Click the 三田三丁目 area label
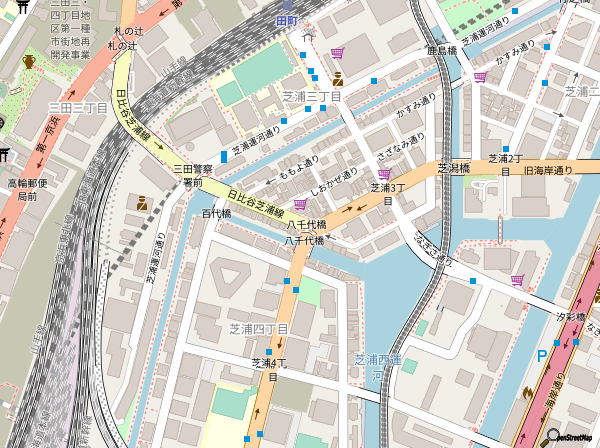This screenshot has width=600, height=448. (78, 108)
